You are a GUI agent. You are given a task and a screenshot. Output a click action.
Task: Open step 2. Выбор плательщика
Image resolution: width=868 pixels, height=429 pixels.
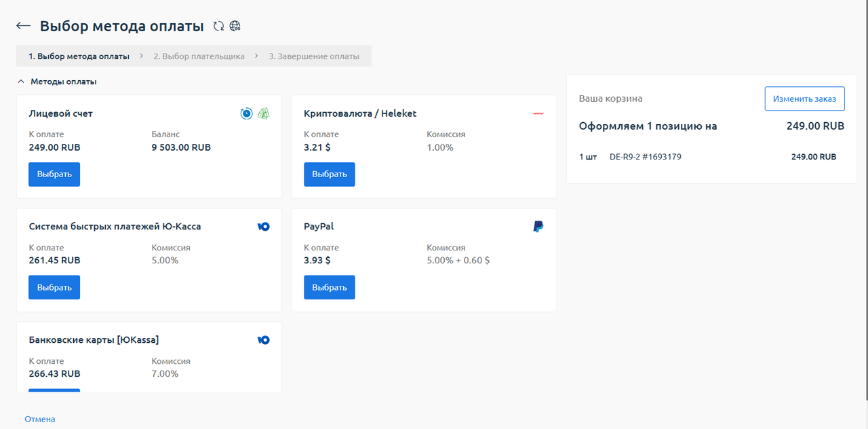pos(199,56)
